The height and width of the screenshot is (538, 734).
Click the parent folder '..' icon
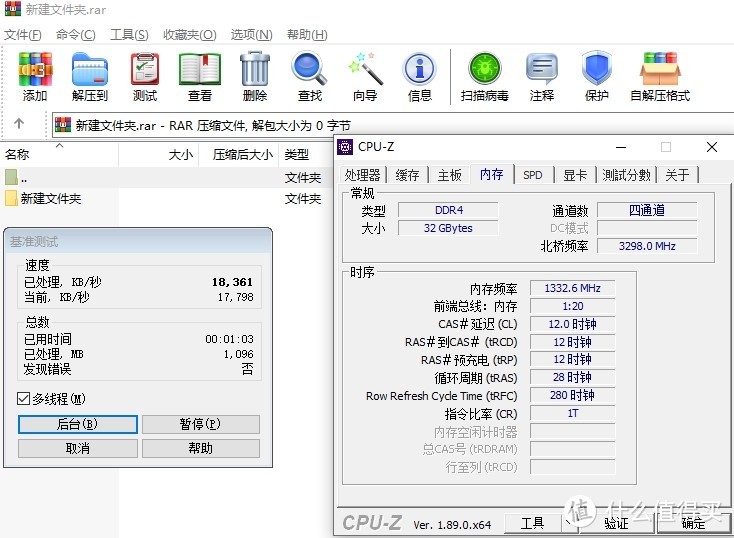pos(11,177)
